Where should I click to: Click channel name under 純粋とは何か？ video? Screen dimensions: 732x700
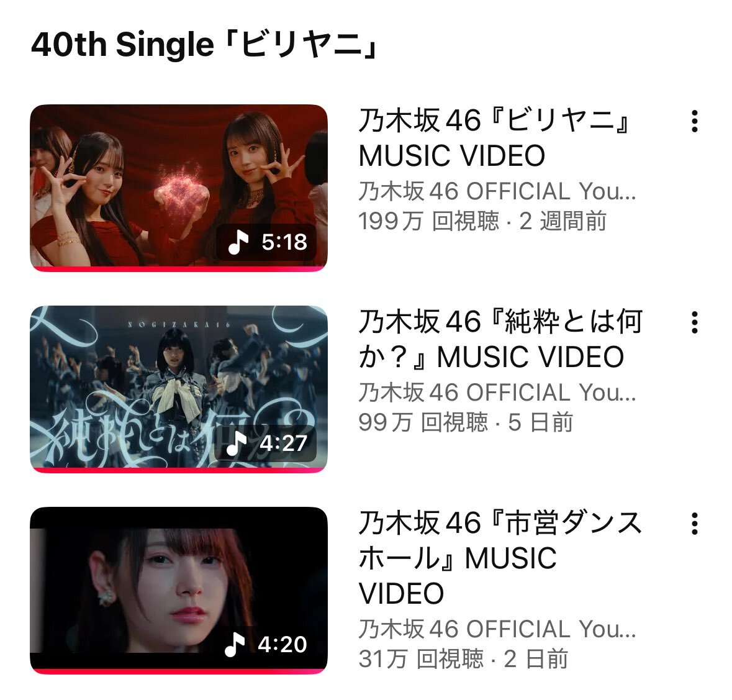(x=497, y=393)
